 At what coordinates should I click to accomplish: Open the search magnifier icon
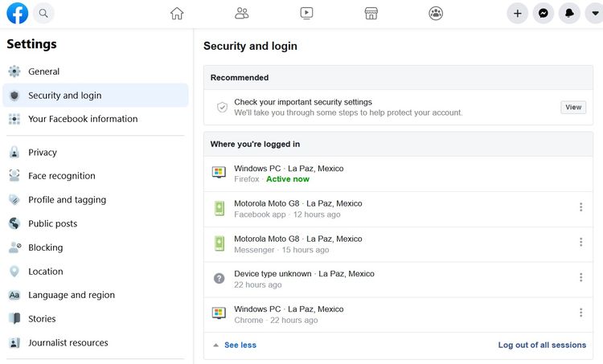pos(43,14)
